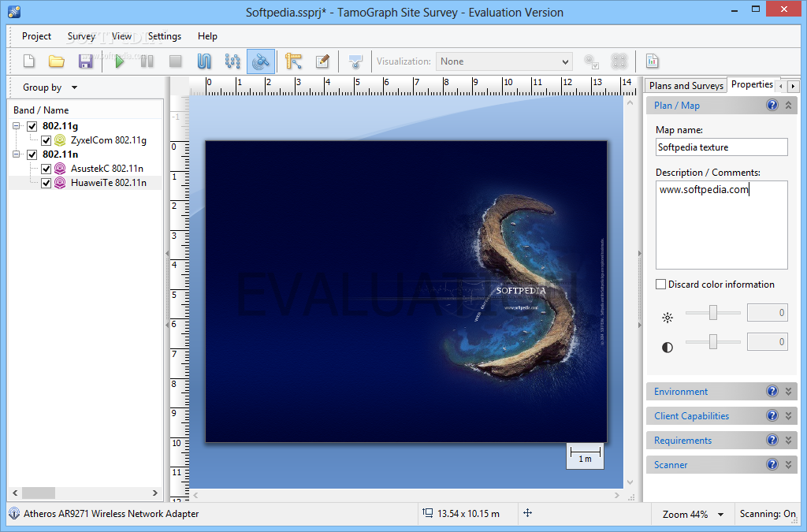Uncheck the AsustekC 802.11n checkbox
The height and width of the screenshot is (532, 807).
[46, 169]
